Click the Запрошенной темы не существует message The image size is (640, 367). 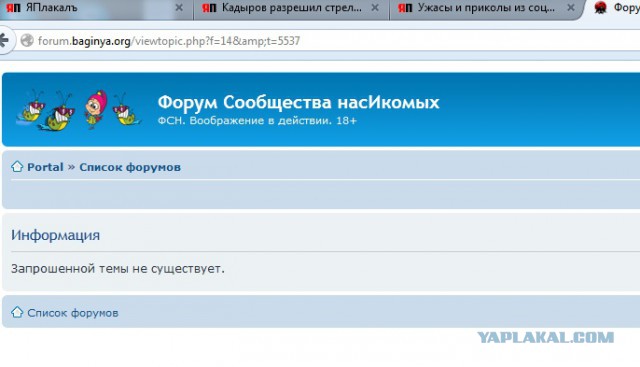118,269
